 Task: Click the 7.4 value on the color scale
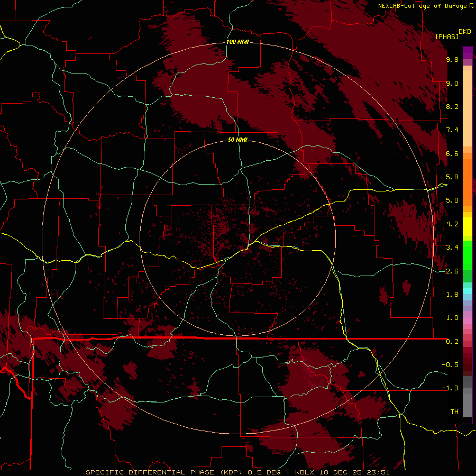point(452,130)
